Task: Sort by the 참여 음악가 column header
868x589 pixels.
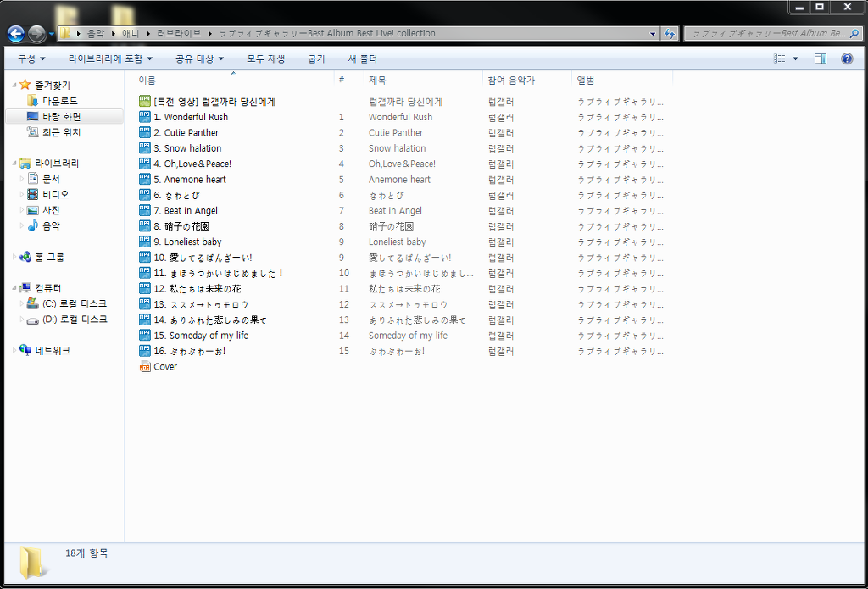Action: (527, 80)
